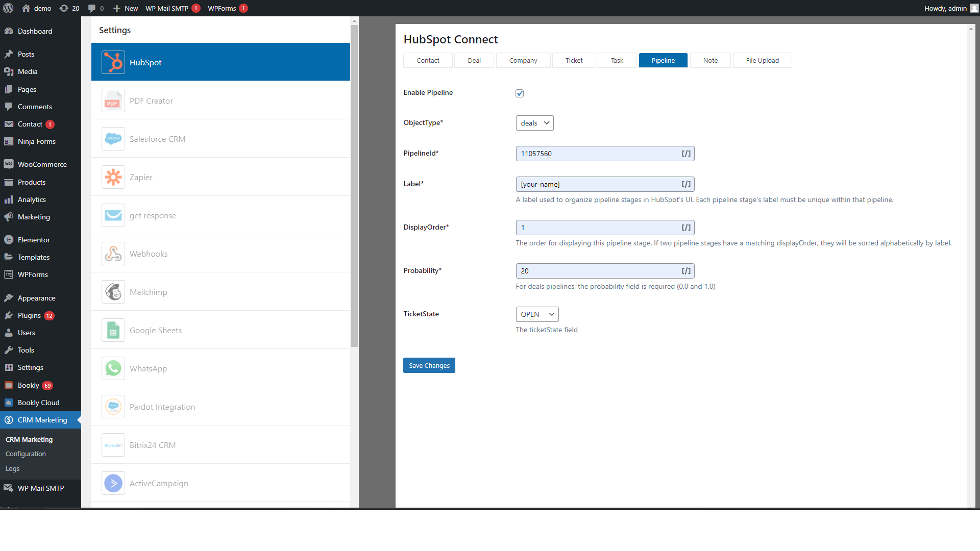Click the HubSpot logo icon
The height and width of the screenshot is (551, 980).
(113, 62)
